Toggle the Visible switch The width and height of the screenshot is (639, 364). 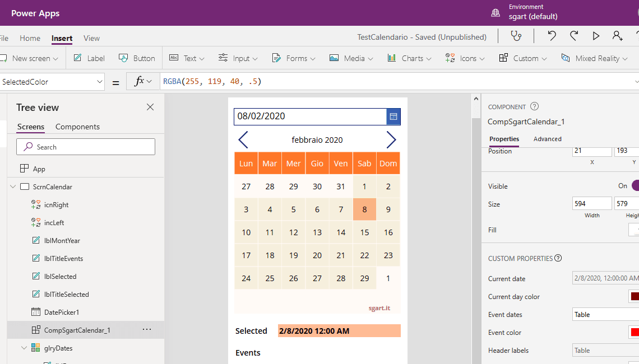point(635,186)
